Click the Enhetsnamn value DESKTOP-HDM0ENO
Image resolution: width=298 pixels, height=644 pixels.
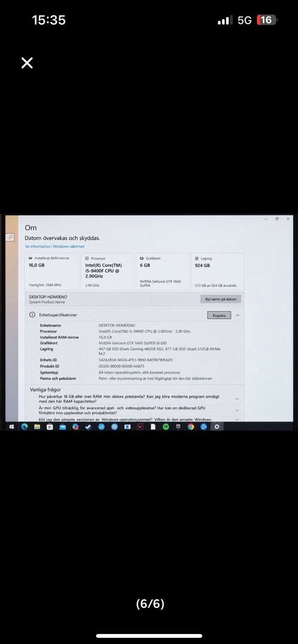tap(117, 325)
